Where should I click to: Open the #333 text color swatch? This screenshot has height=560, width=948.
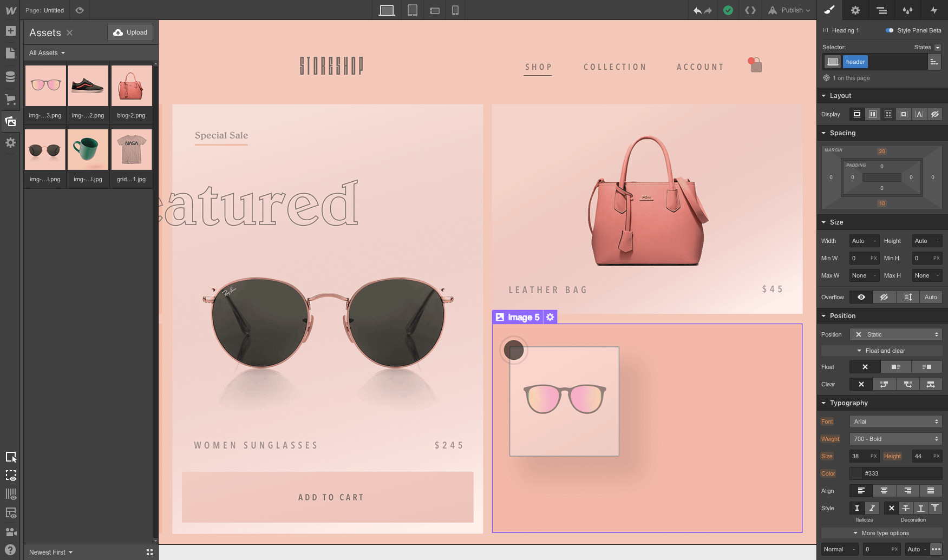(855, 473)
